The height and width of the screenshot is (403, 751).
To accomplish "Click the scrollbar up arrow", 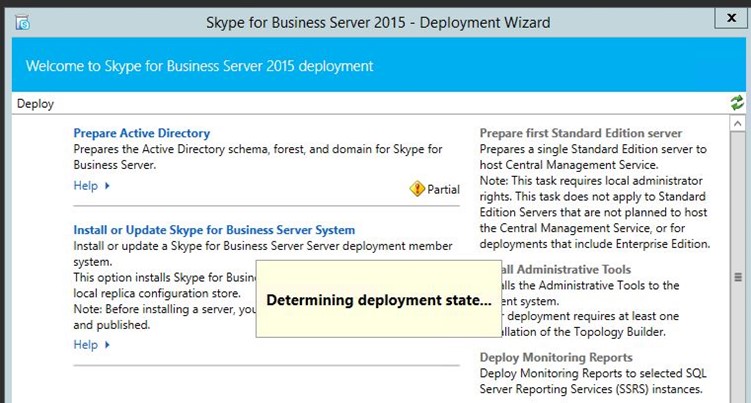I will pyautogui.click(x=737, y=124).
